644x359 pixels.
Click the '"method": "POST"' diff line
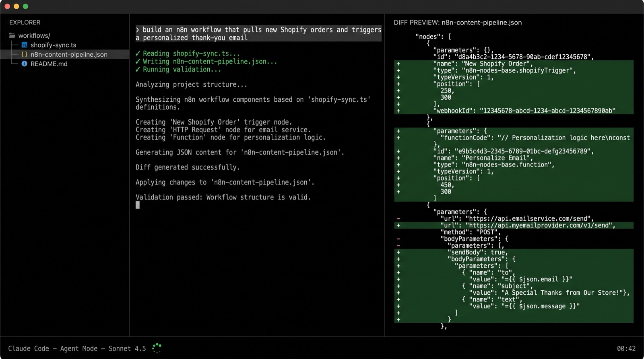471,232
